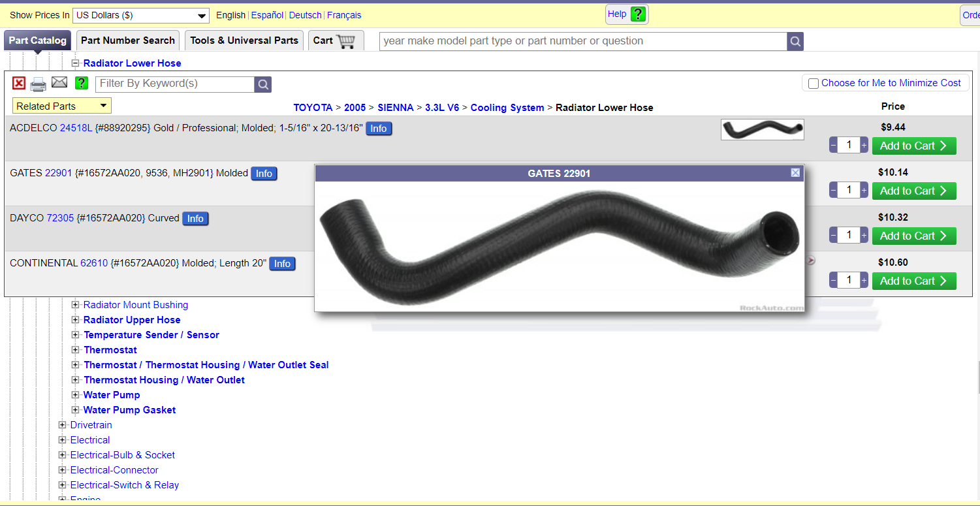Expand Electrical-Switch & Relay category
This screenshot has height=506, width=980.
[x=62, y=485]
